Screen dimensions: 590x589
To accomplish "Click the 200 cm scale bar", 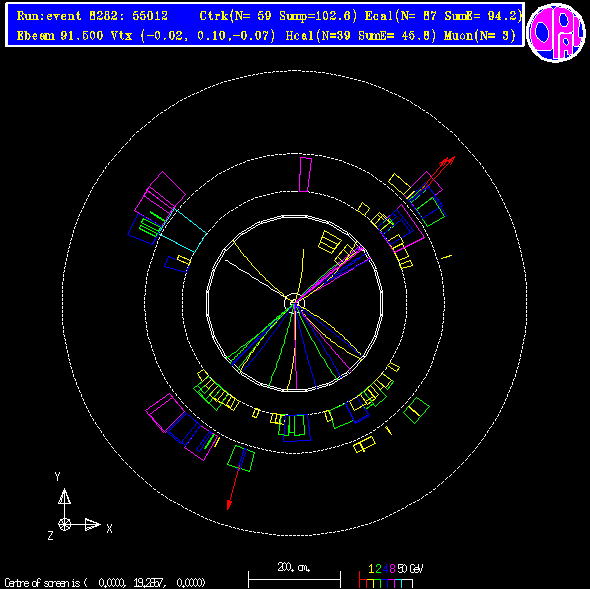I will [x=294, y=576].
